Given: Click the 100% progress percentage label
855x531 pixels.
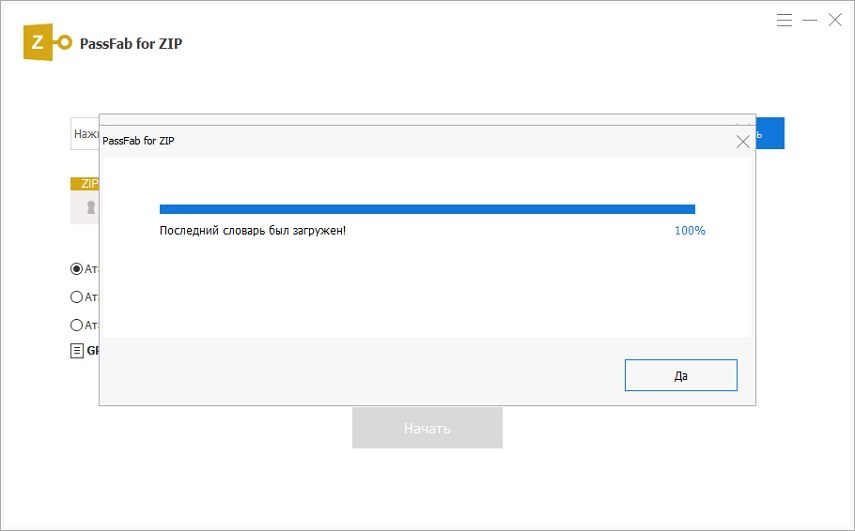Looking at the screenshot, I should click(x=690, y=230).
